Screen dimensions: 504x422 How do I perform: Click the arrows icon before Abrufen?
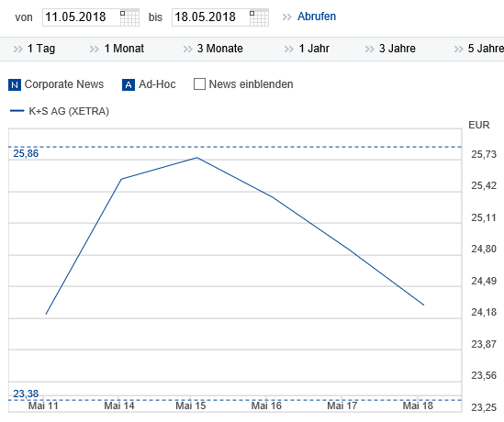[x=286, y=17]
